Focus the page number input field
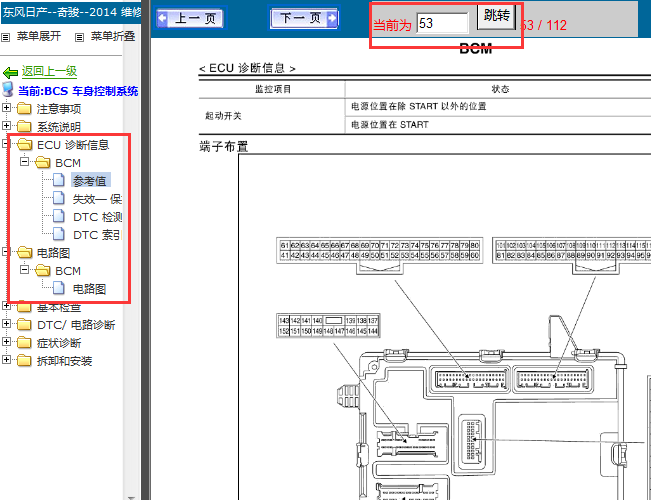The image size is (651, 500). pos(442,23)
